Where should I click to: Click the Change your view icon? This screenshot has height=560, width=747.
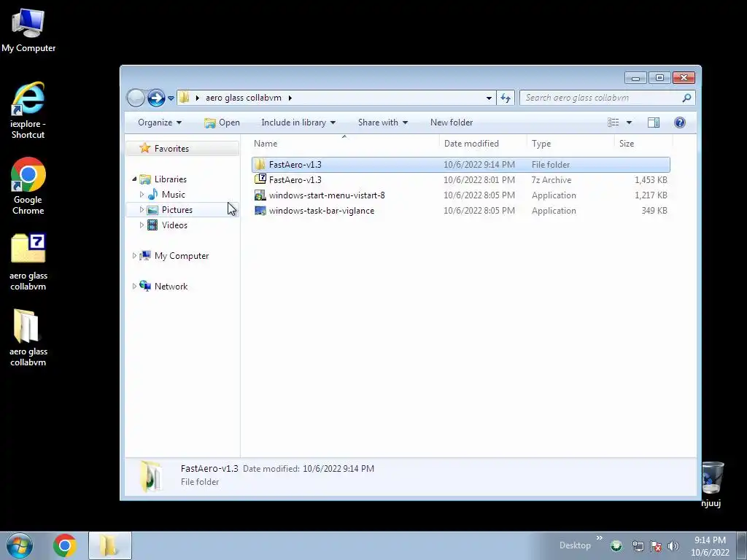point(613,122)
